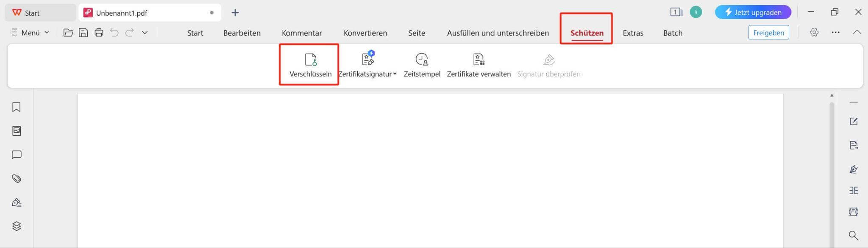Viewport: 868px width, 248px height.
Task: Open the comments sidebar panel
Action: pyautogui.click(x=17, y=155)
